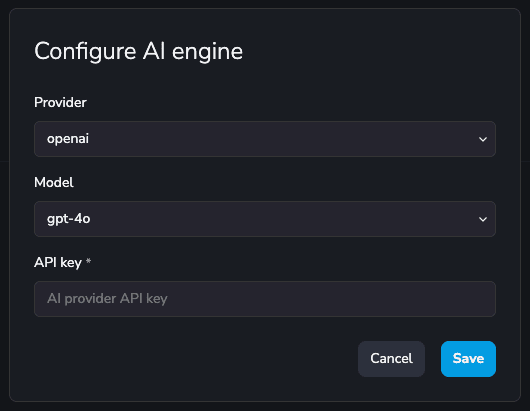Open the Provider dropdown

265,139
